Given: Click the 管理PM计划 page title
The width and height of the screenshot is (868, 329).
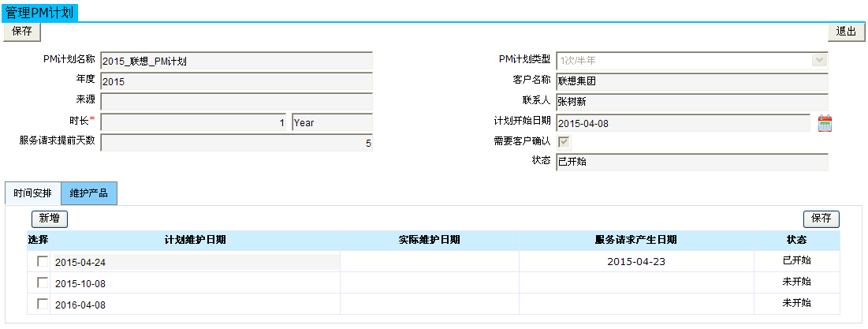Looking at the screenshot, I should click(x=39, y=13).
